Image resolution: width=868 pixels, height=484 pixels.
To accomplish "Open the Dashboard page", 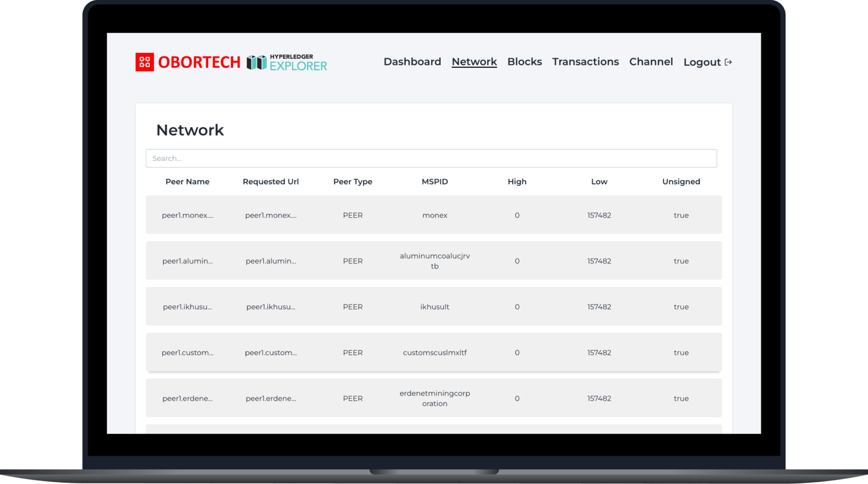I will [x=412, y=62].
